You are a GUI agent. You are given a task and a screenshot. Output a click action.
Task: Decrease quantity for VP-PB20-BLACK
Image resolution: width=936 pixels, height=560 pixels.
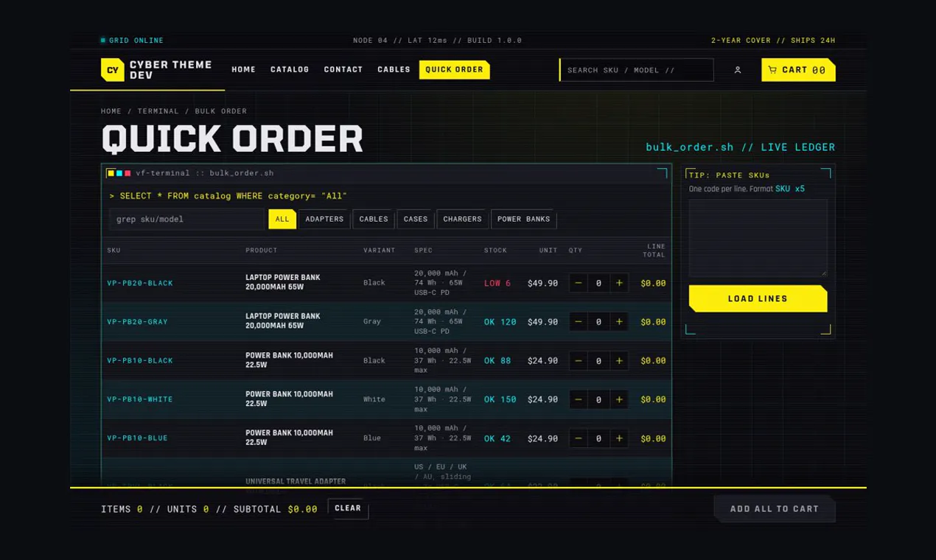point(579,283)
